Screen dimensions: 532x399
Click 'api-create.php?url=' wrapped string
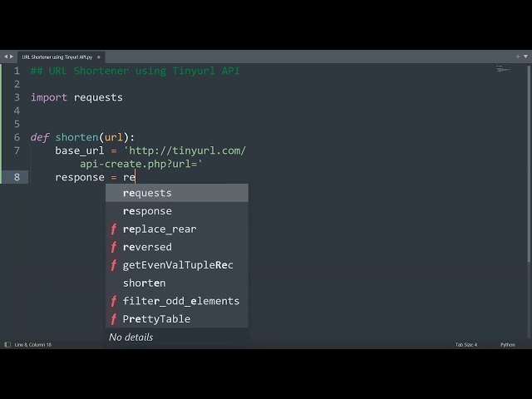click(x=139, y=164)
